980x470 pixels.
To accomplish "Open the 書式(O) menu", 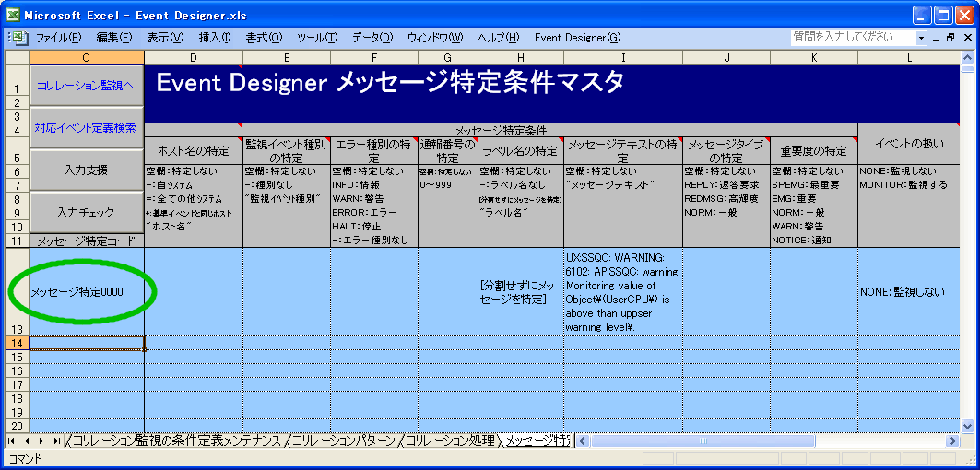I will click(264, 38).
